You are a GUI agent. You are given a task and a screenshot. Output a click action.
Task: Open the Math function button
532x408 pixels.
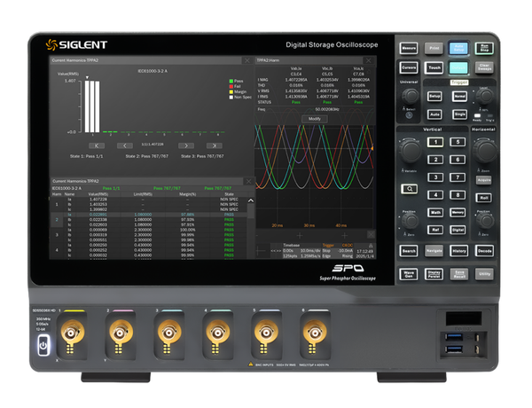coord(435,213)
